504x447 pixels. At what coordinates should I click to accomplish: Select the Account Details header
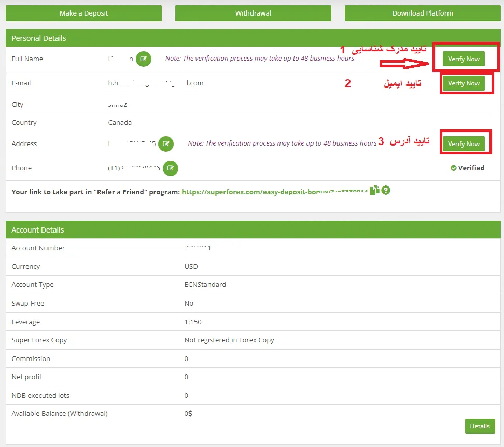click(36, 229)
